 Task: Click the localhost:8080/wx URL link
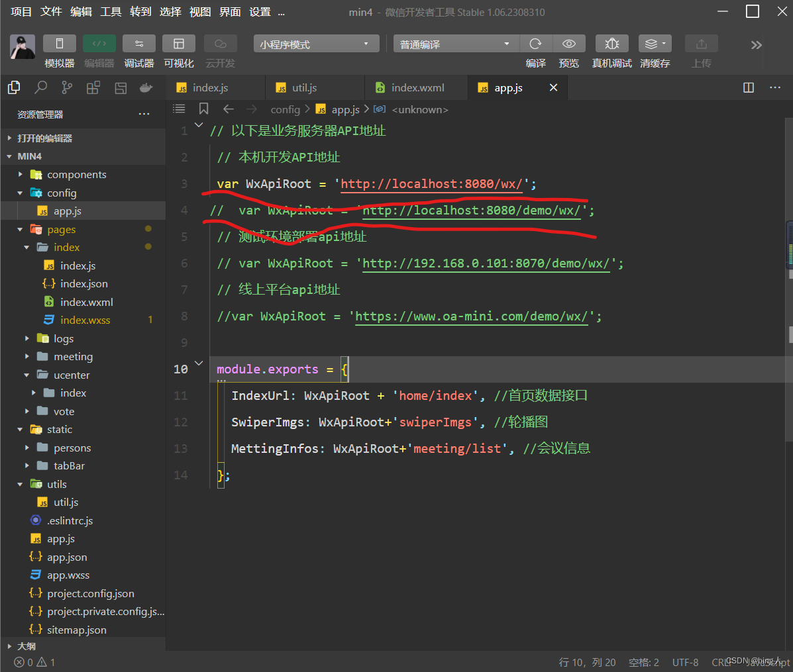(431, 184)
